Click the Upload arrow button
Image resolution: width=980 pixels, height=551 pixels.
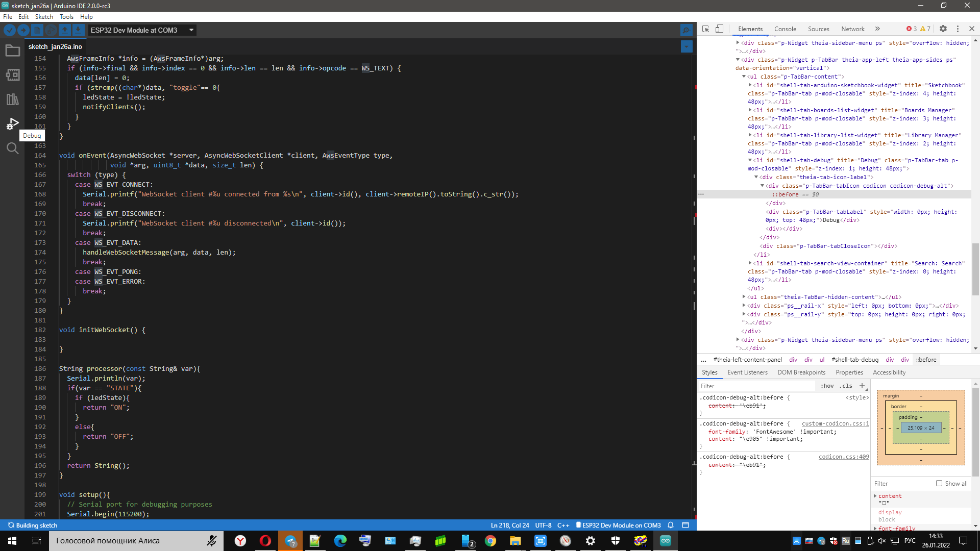pos(23,30)
